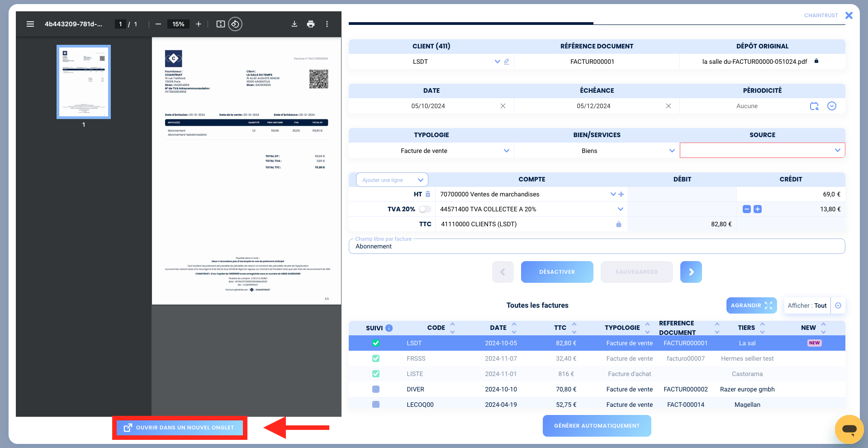868x448 pixels.
Task: Open the PDF viewer sidebar menu
Action: pos(30,24)
